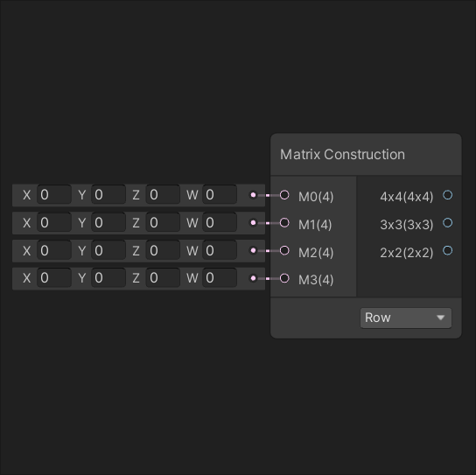476x475 pixels.
Task: Select the Matrix Construction node title
Action: point(342,155)
